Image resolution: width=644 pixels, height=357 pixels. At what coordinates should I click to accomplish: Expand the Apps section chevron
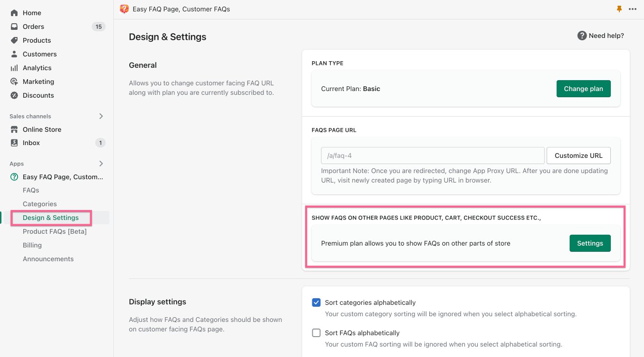pyautogui.click(x=101, y=164)
